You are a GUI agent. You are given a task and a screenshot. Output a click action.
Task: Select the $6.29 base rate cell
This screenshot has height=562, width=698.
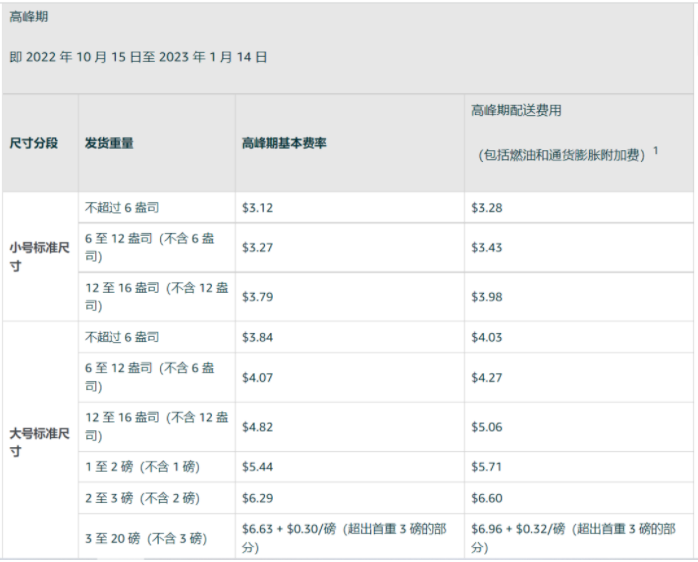pos(258,498)
